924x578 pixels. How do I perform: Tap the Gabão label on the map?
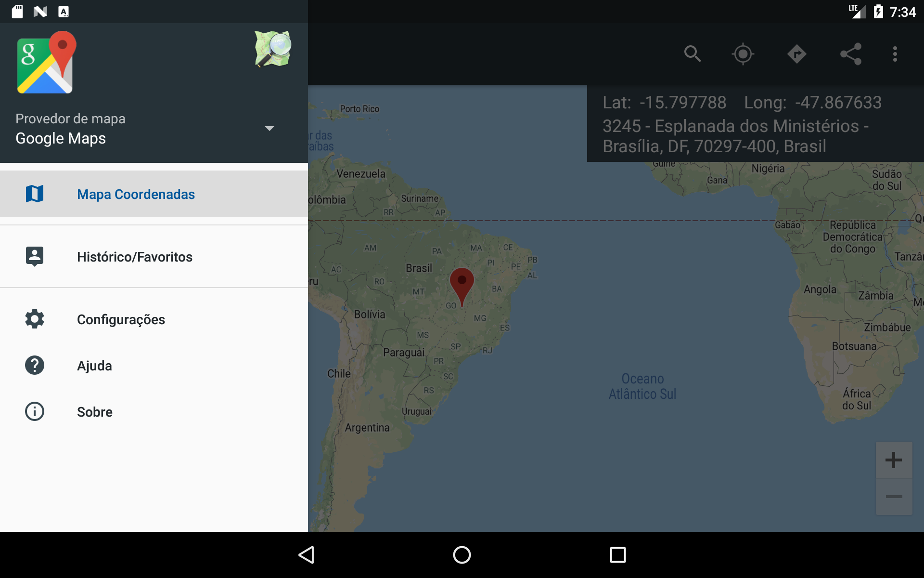788,225
